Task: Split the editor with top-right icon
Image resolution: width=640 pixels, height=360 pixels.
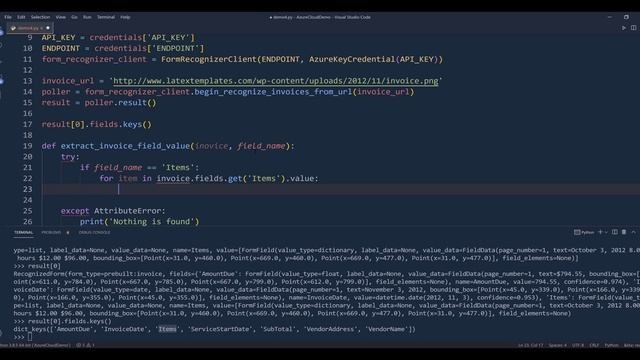Action: tap(633, 28)
